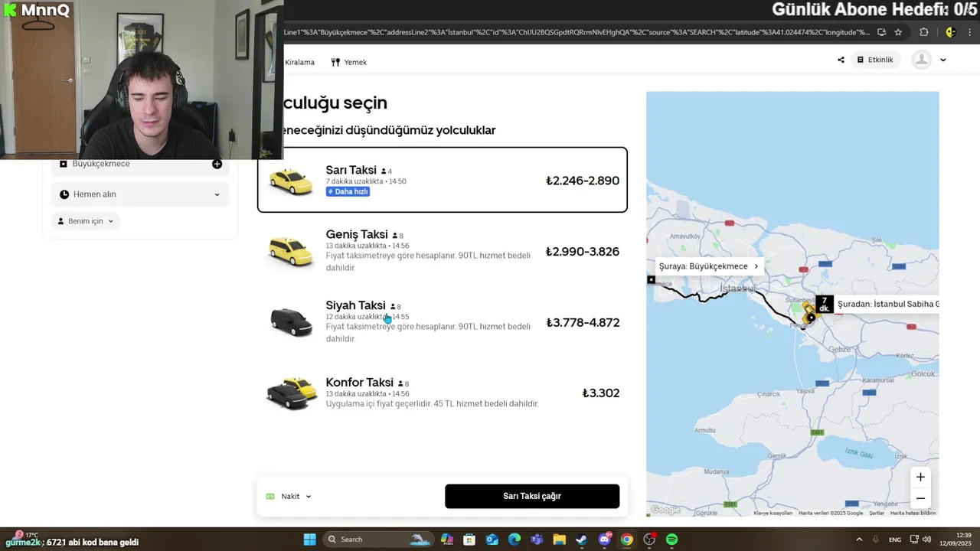Viewport: 980px width, 551px height.
Task: Show hidden system tray icons
Action: tap(859, 540)
